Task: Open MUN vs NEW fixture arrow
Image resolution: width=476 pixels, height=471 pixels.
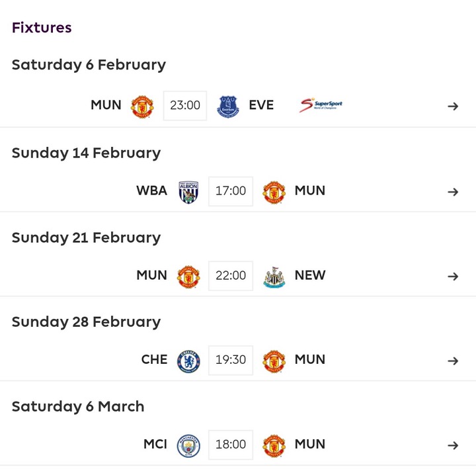Action: 453,277
